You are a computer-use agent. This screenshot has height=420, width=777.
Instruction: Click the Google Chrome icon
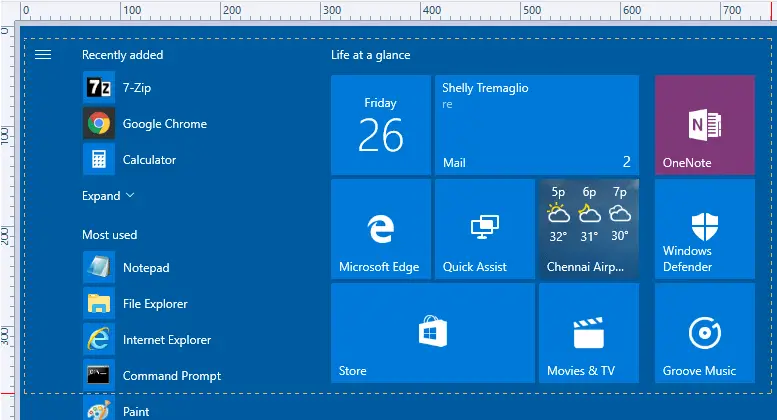(x=99, y=123)
